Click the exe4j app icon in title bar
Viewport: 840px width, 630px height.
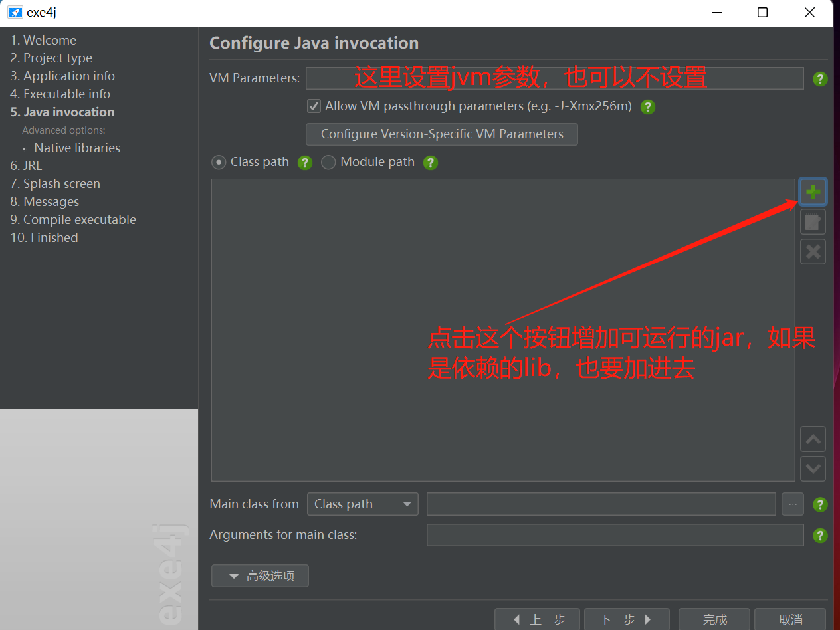click(15, 12)
